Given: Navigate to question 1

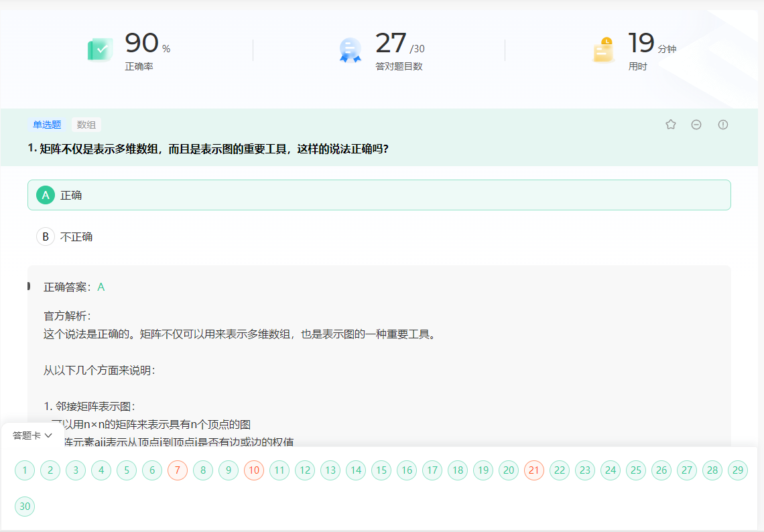Looking at the screenshot, I should (x=24, y=470).
